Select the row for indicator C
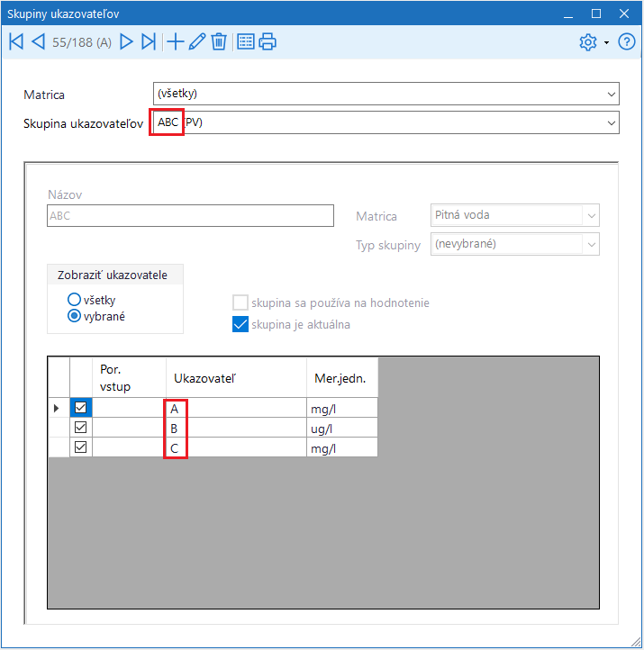The width and height of the screenshot is (644, 650). [x=236, y=447]
